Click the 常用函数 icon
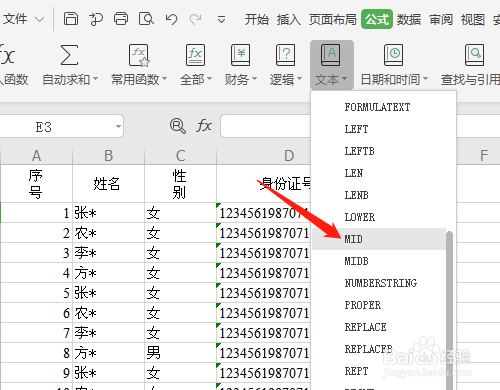The height and width of the screenshot is (390, 500). coord(139,55)
